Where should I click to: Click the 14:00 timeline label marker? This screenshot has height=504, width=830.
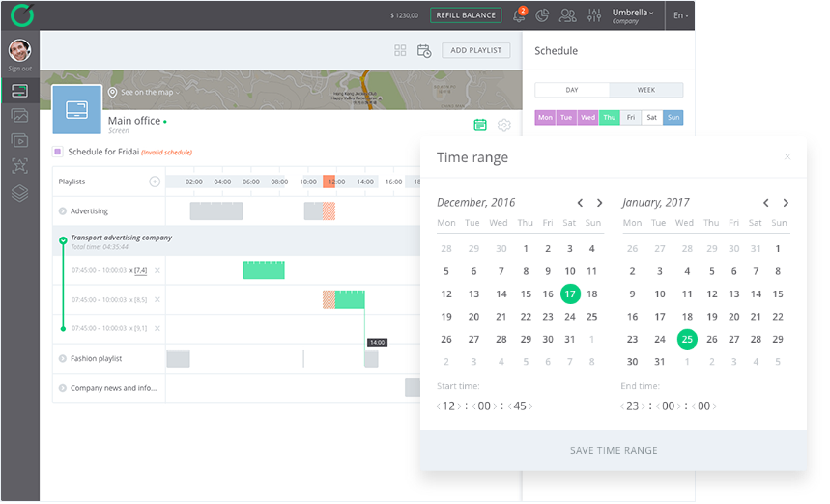point(378,343)
